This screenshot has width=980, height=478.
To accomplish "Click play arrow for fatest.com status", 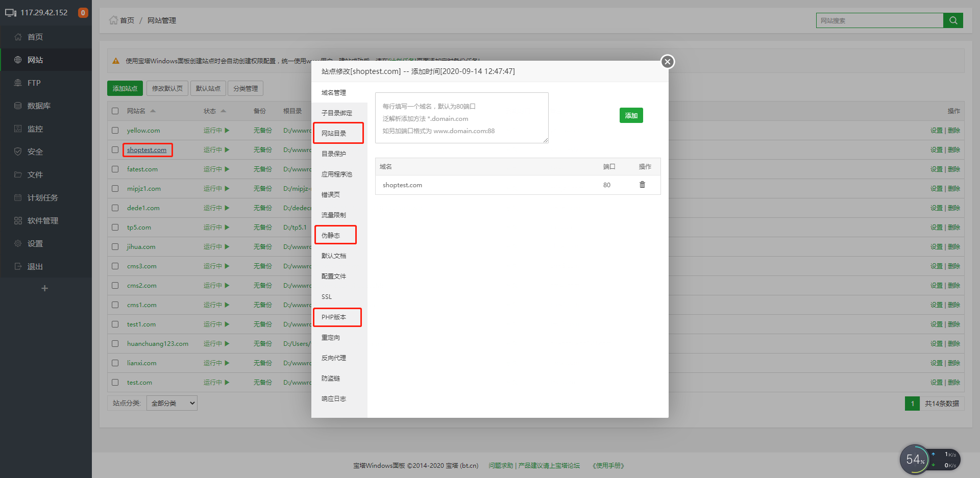I will pyautogui.click(x=227, y=169).
